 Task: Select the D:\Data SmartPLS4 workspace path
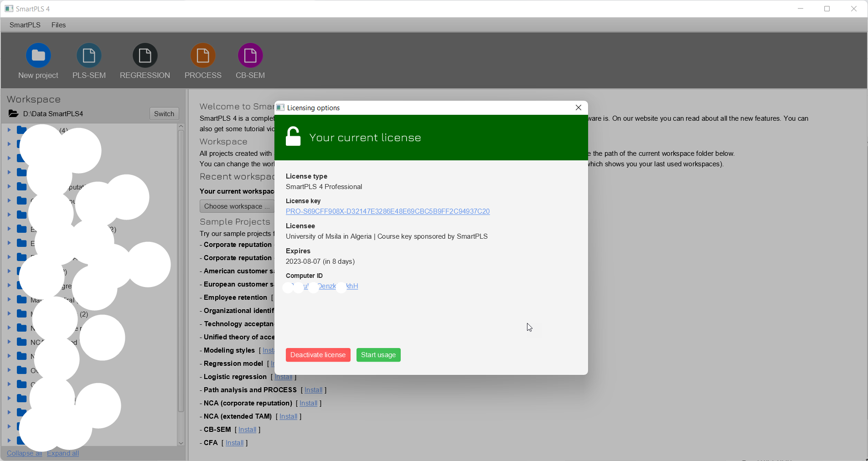point(53,114)
